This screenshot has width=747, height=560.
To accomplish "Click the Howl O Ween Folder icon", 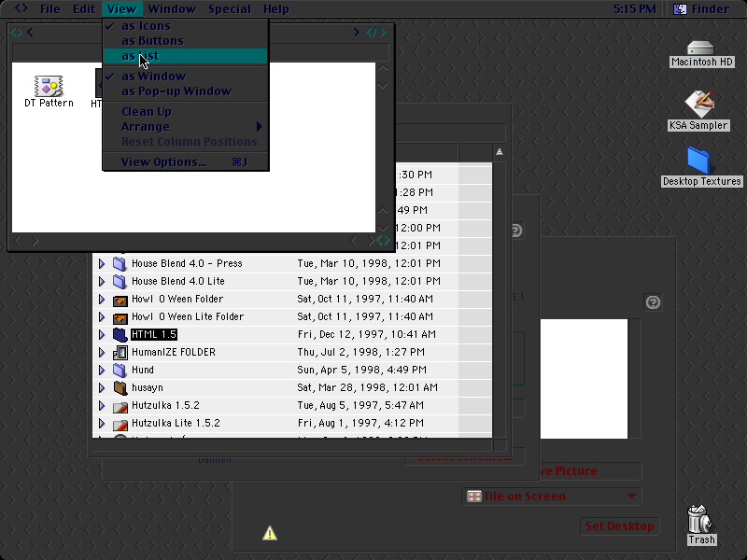I will pyautogui.click(x=120, y=300).
